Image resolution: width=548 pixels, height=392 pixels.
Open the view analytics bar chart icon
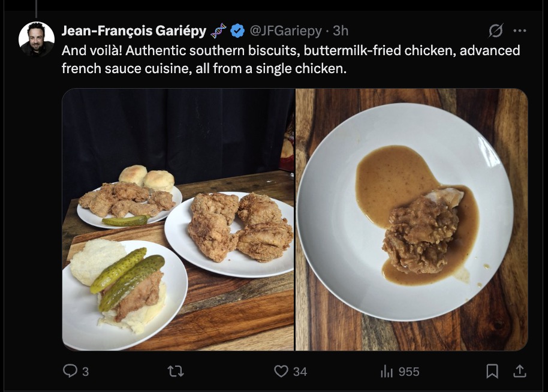387,372
